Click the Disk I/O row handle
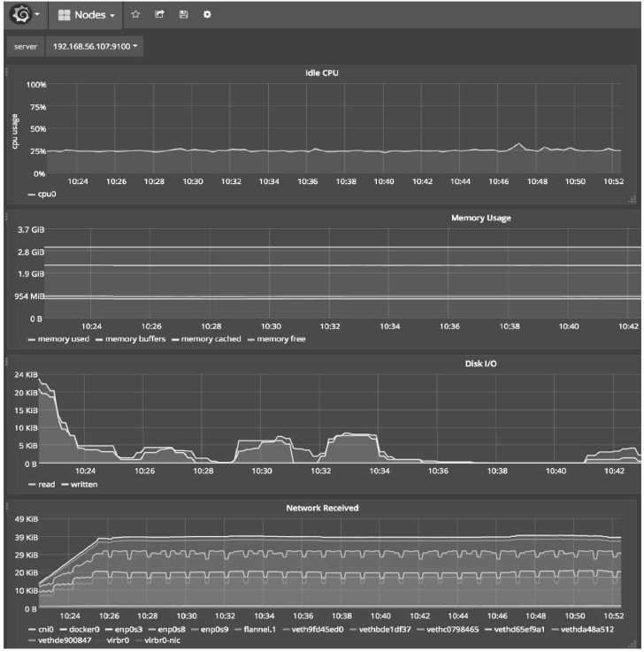The width and height of the screenshot is (644, 652). 6,362
